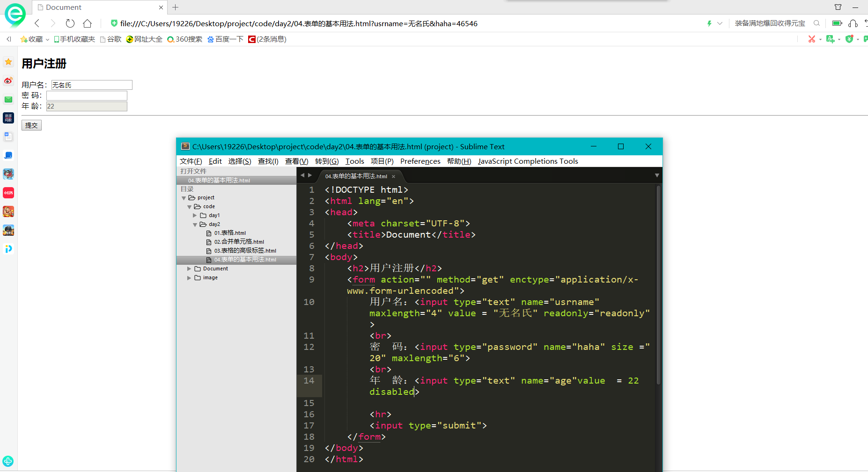Collapse the code folder in Sublime sidebar
Viewport: 868px width, 472px height.
[189, 207]
